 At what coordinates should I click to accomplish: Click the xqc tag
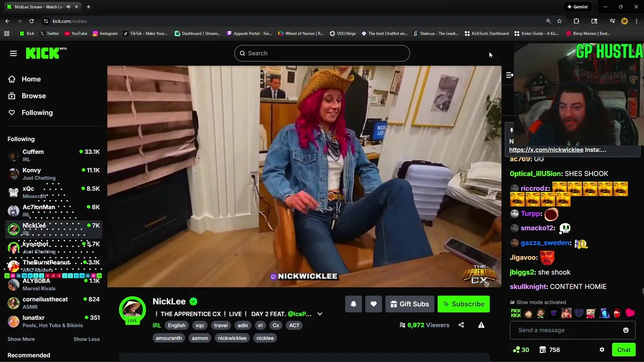tap(200, 325)
